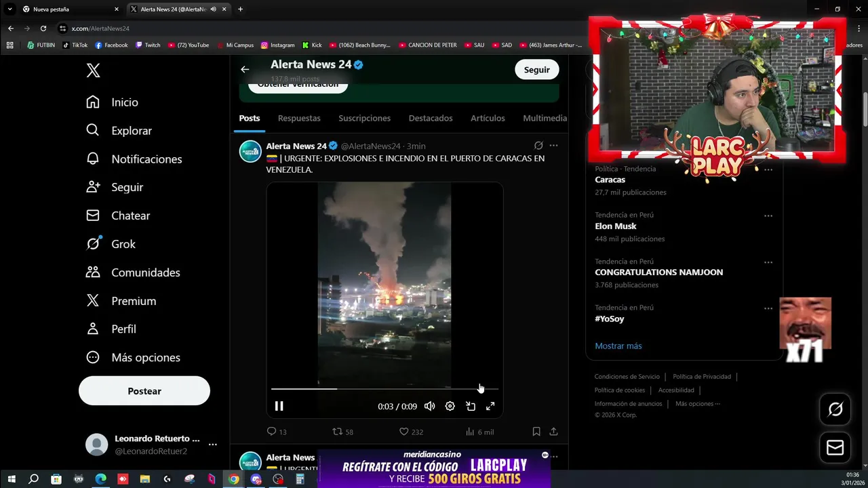Open options dots for NAMJOON trend
The height and width of the screenshot is (488, 868).
[768, 262]
